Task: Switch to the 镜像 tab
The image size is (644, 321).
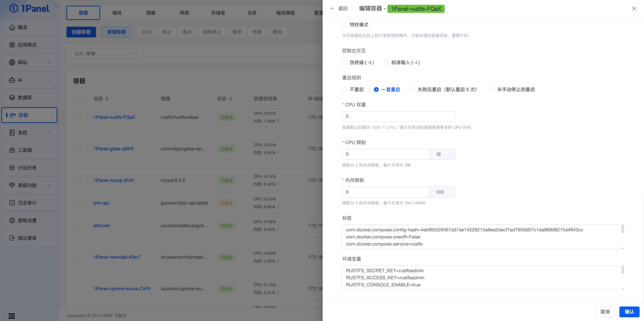Action: pos(151,13)
